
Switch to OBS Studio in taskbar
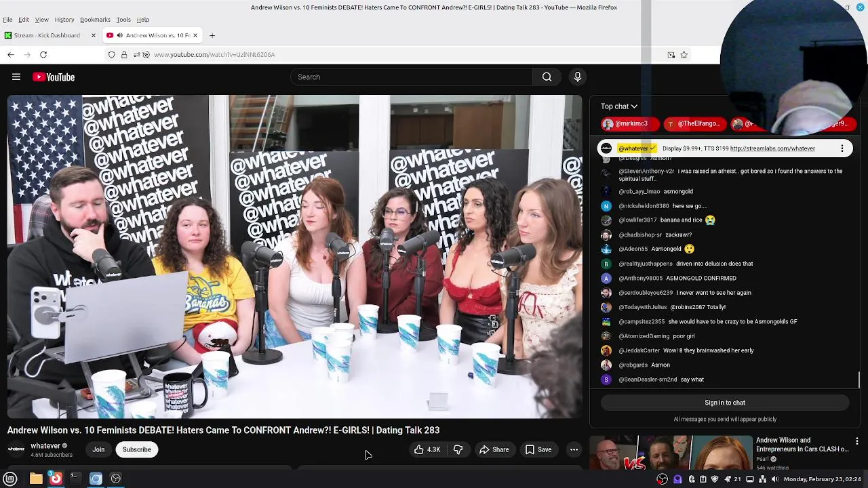click(116, 479)
